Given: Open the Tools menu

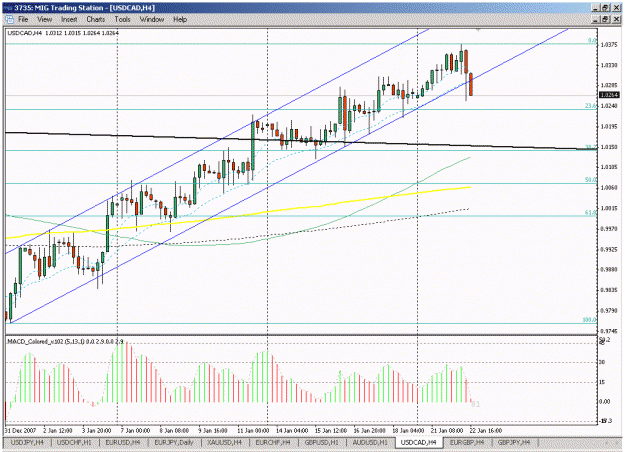Looking at the screenshot, I should [x=122, y=19].
